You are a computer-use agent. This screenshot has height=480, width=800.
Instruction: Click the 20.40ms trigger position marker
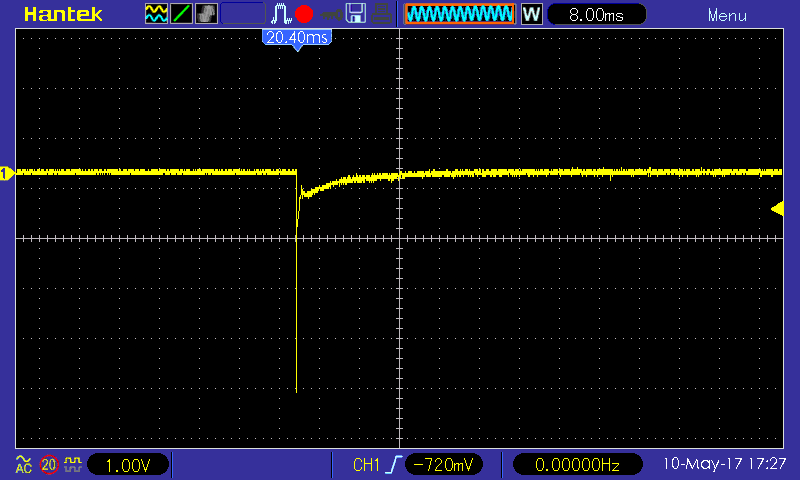[297, 39]
